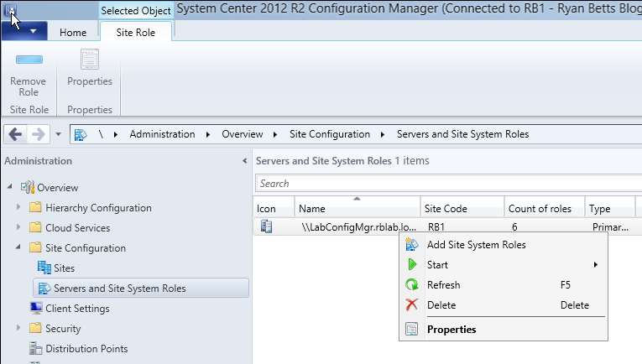Click the Distribution Points server icon
The height and width of the screenshot is (364, 642).
click(35, 348)
